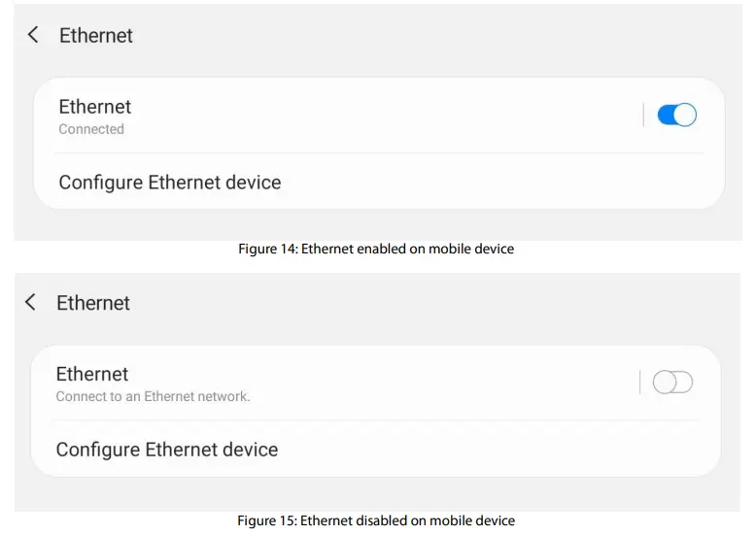Click the Figure 14 caption text
Image resolution: width=756 pixels, height=535 pixels.
coord(376,250)
